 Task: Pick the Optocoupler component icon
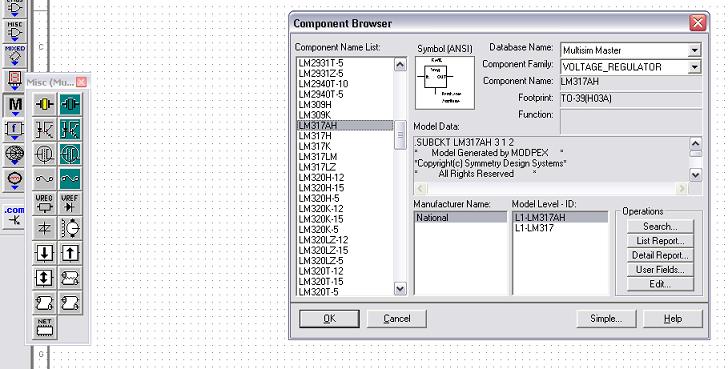pos(45,129)
